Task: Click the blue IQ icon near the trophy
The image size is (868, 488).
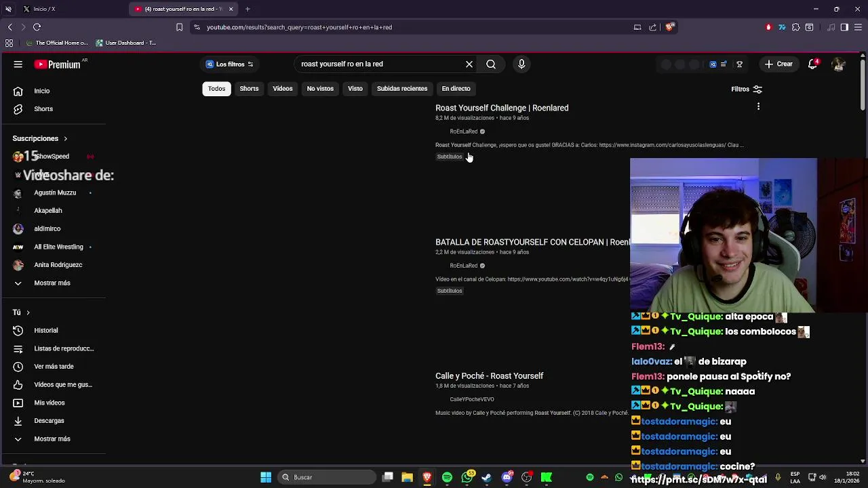Action: click(x=713, y=64)
